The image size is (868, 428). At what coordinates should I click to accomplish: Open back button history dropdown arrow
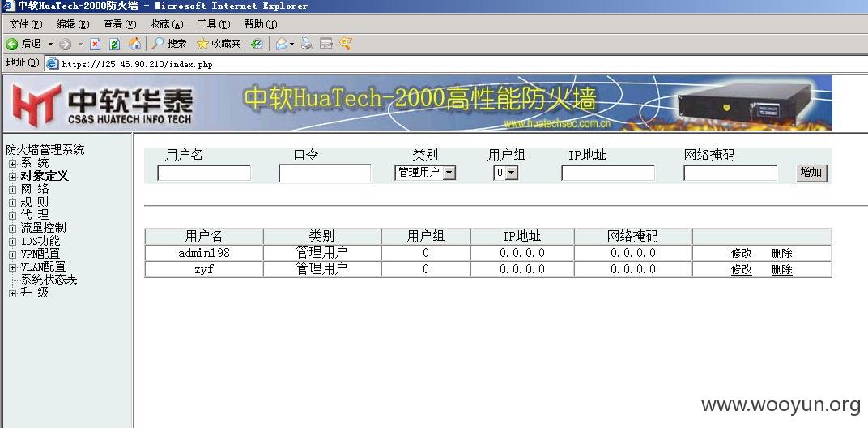click(50, 44)
